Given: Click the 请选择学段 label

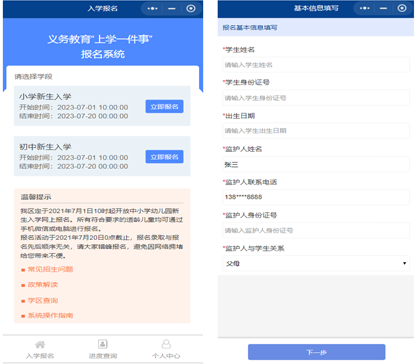Looking at the screenshot, I should [x=33, y=77].
